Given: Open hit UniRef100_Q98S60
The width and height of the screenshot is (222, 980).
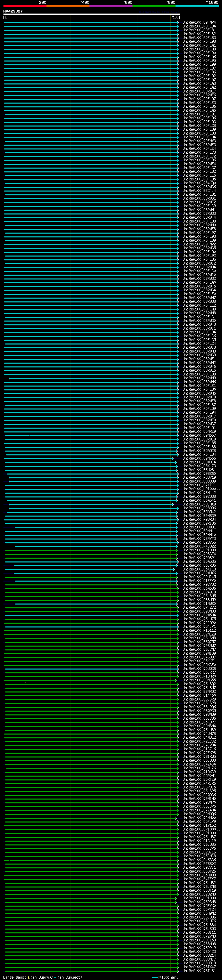Looking at the screenshot, I should coord(199,473).
